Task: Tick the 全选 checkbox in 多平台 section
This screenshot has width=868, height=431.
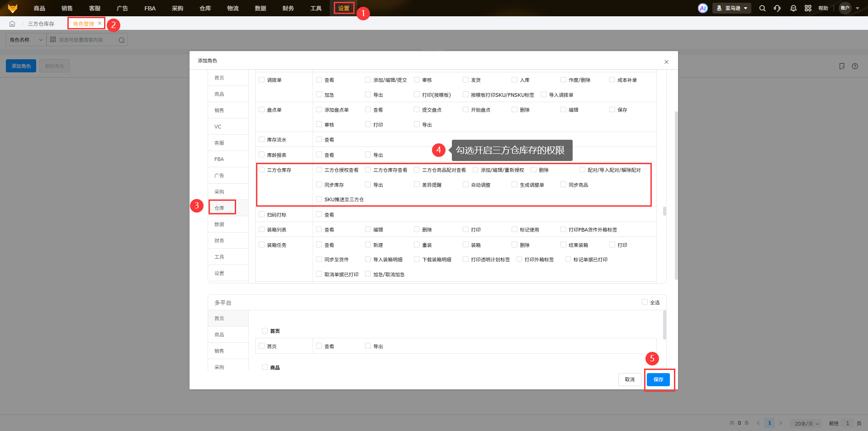Action: tap(645, 302)
